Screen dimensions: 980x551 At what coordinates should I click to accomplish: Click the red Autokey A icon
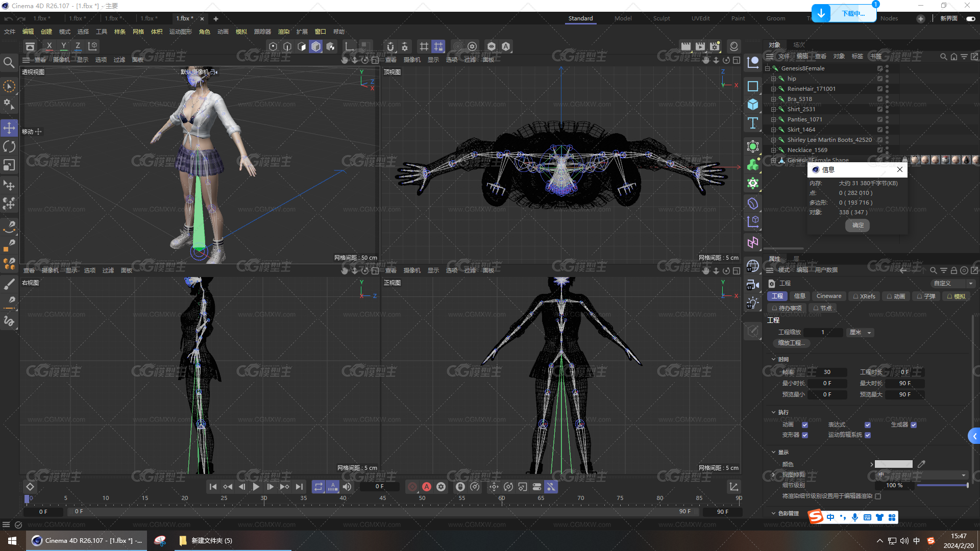[x=427, y=487]
